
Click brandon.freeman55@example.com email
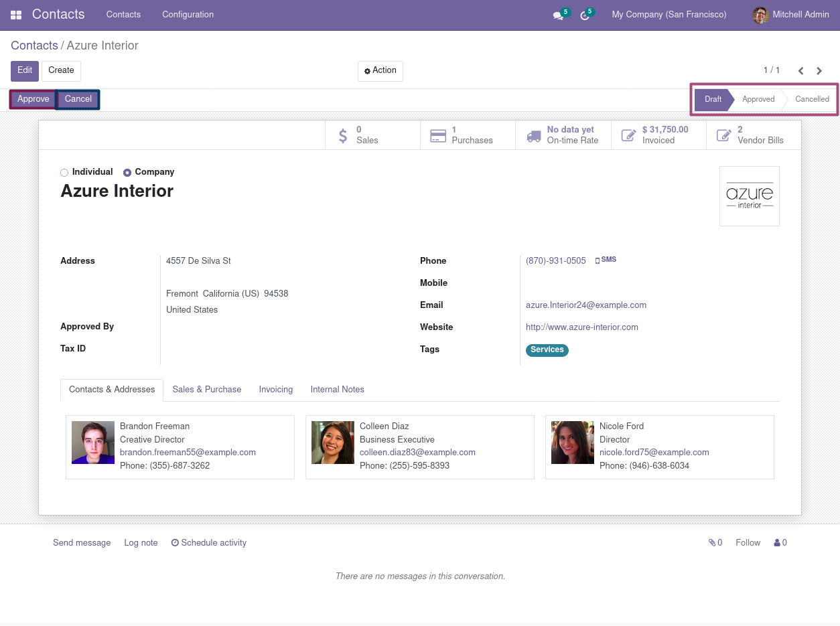[188, 453]
